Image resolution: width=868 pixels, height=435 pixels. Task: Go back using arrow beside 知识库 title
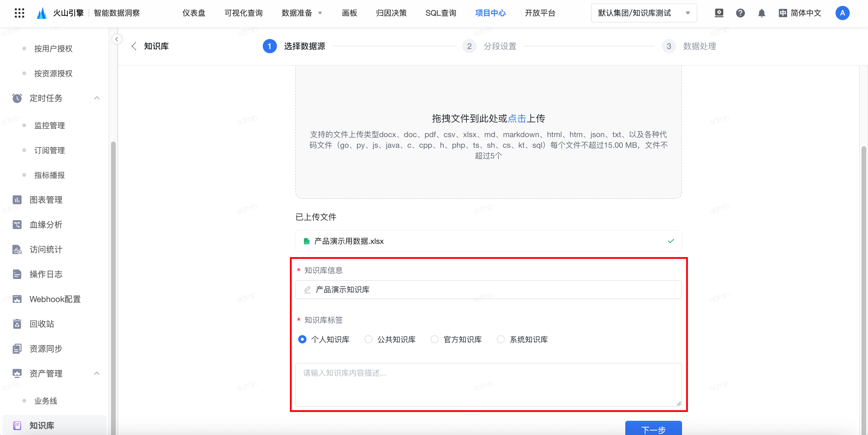(x=134, y=46)
